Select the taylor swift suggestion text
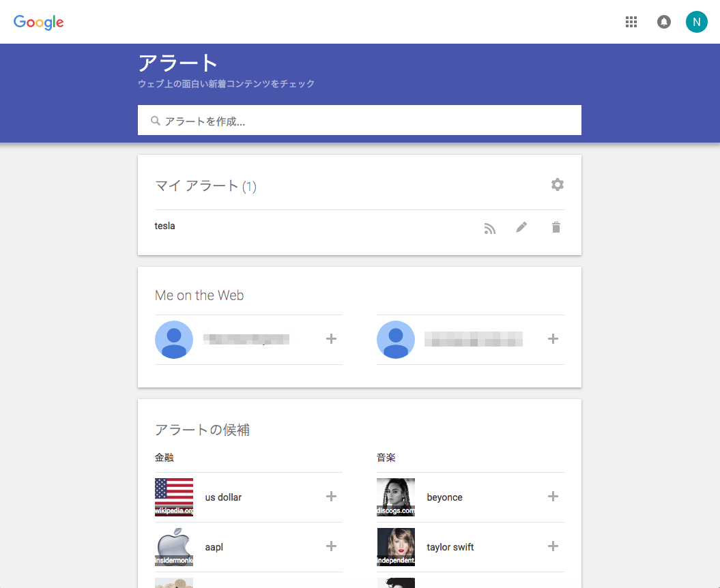This screenshot has width=720, height=588. (x=450, y=547)
